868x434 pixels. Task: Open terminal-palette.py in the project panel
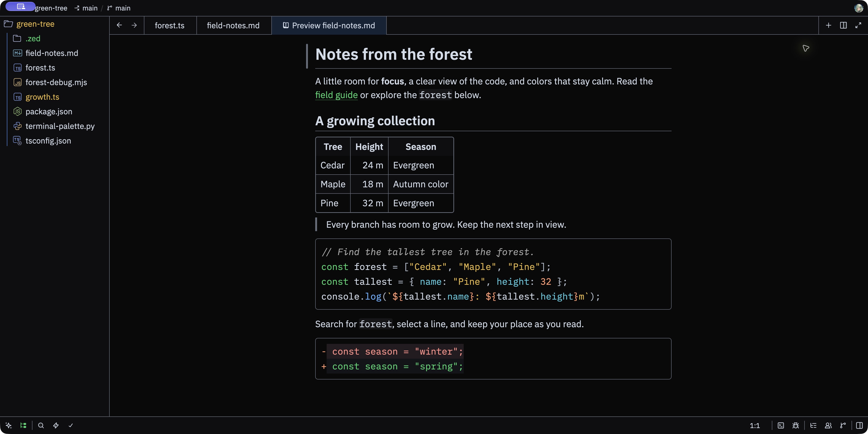pos(60,126)
